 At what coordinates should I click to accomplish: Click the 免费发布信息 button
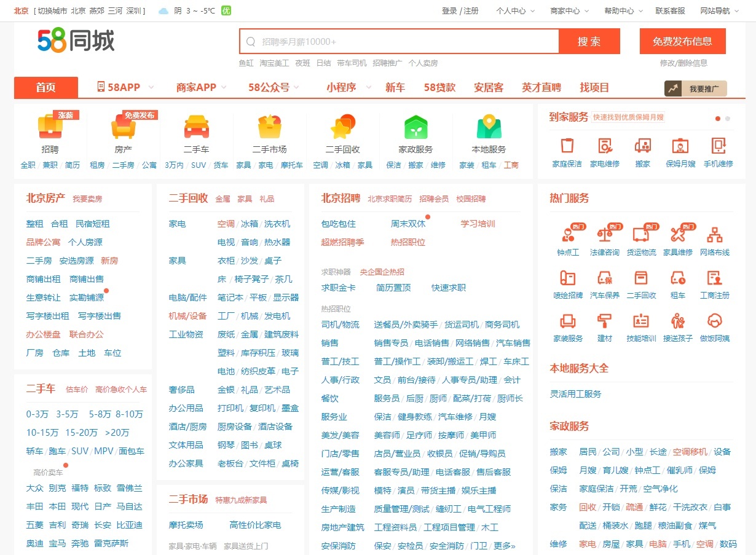pyautogui.click(x=682, y=41)
